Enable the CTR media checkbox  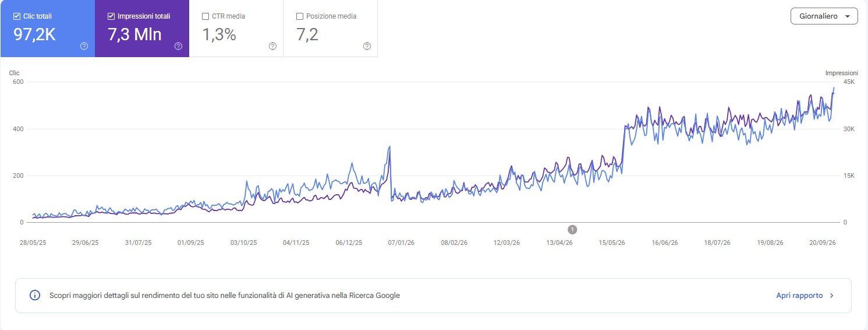click(206, 16)
